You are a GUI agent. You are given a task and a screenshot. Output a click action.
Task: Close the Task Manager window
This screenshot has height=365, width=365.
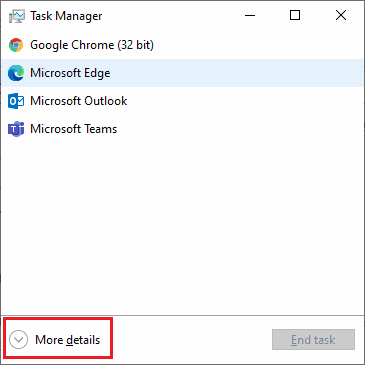pos(341,15)
